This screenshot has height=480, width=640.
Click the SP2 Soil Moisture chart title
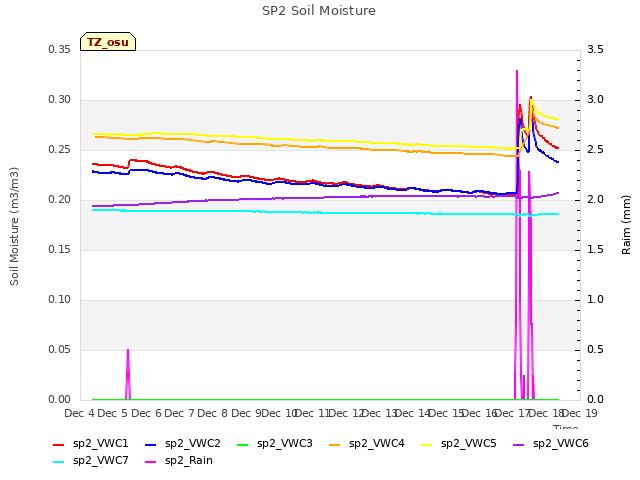319,11
